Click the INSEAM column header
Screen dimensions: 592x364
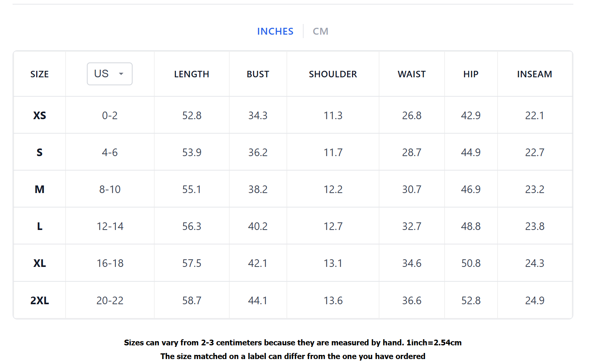(534, 74)
